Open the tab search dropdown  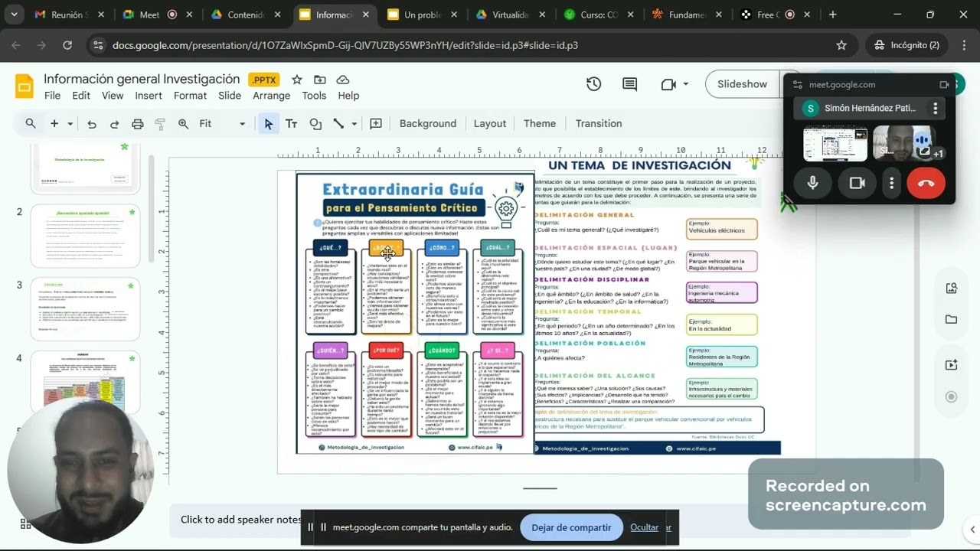[14, 15]
